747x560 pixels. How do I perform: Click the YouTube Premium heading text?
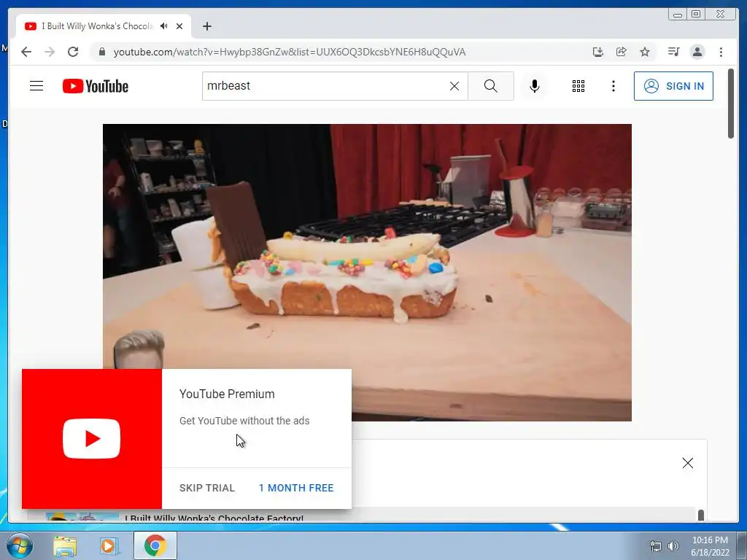click(x=227, y=394)
